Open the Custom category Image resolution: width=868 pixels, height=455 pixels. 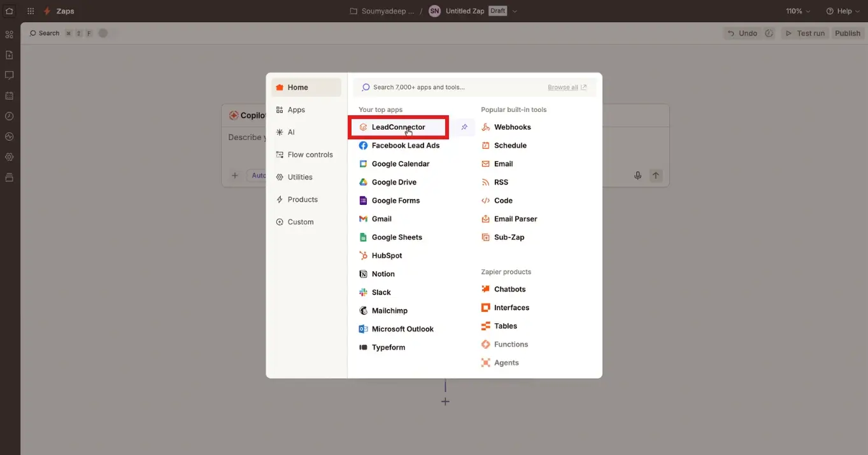click(306, 222)
